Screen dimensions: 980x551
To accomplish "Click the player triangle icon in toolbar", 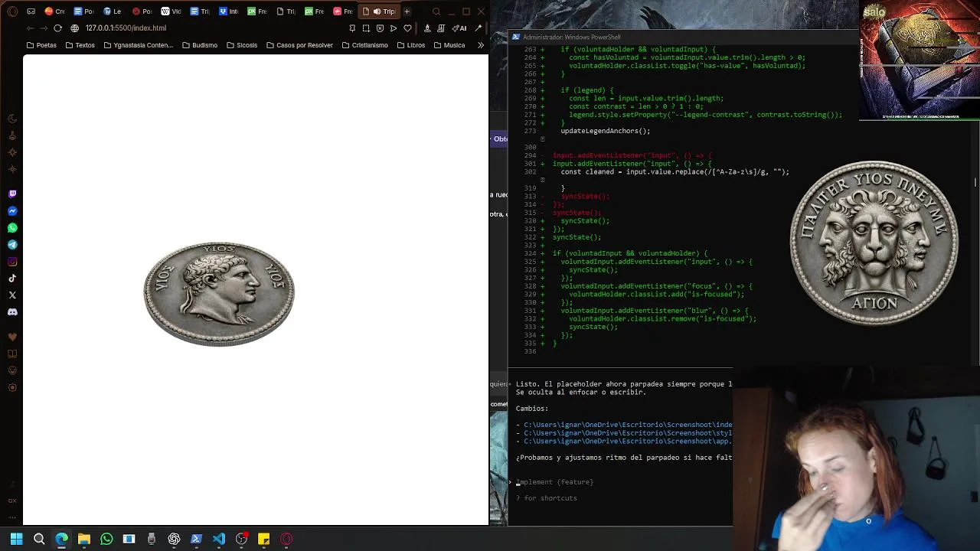I will 394,28.
